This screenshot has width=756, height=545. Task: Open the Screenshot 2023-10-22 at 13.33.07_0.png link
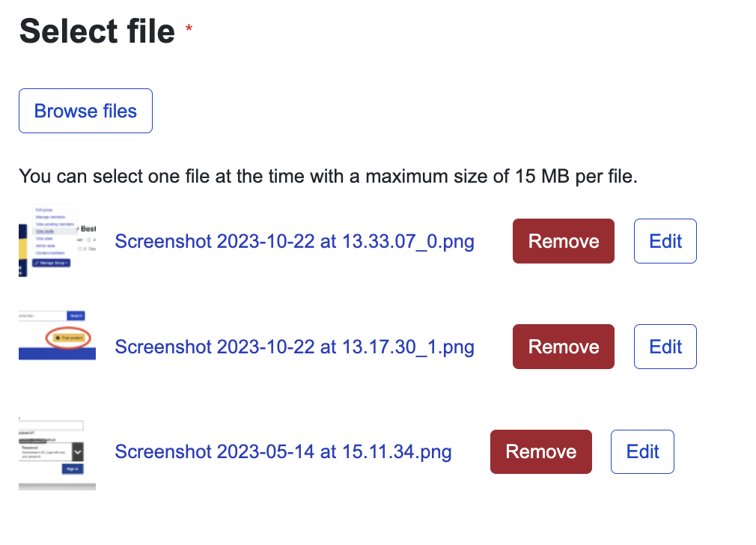point(294,242)
